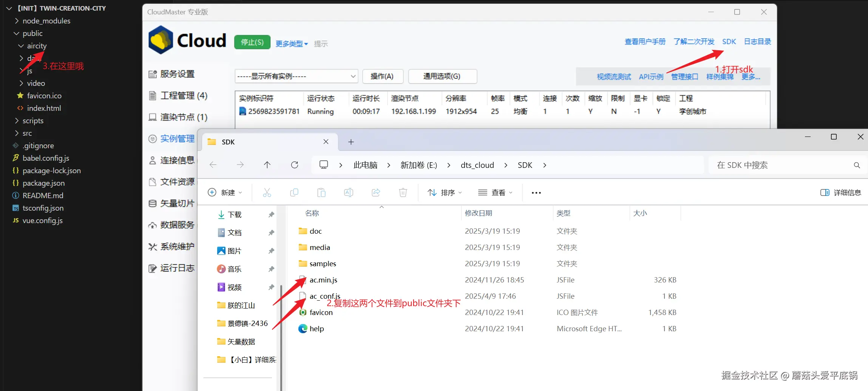
Task: Select instance row 2569823591781
Action: (x=502, y=112)
